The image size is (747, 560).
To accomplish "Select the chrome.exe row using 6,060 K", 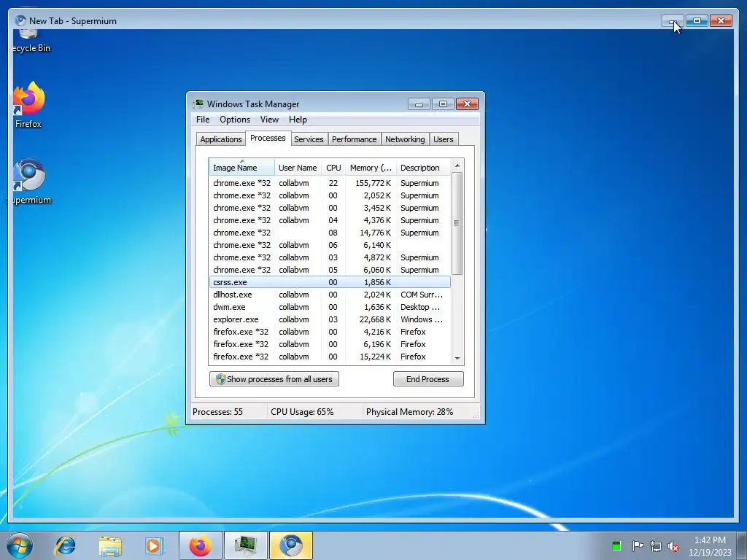I will (330, 270).
